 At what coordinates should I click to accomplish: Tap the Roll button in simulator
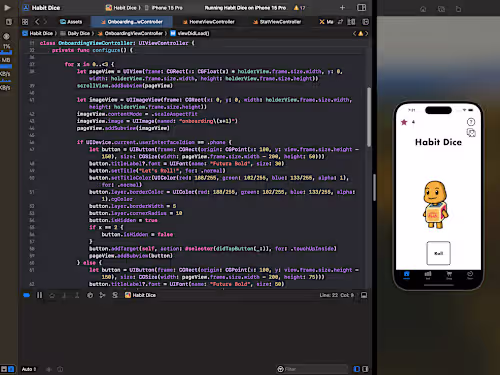point(438,253)
